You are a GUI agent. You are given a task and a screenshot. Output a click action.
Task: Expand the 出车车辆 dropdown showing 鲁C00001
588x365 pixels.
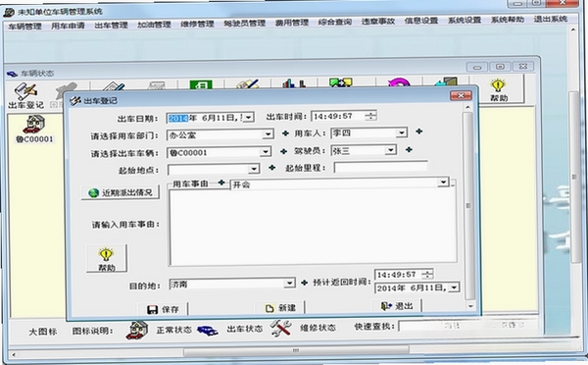(x=266, y=152)
